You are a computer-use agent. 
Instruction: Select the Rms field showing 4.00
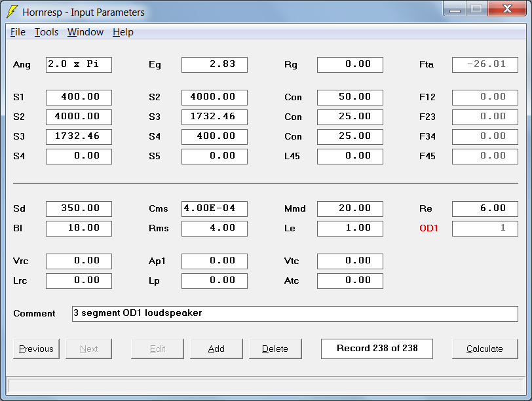pyautogui.click(x=214, y=228)
